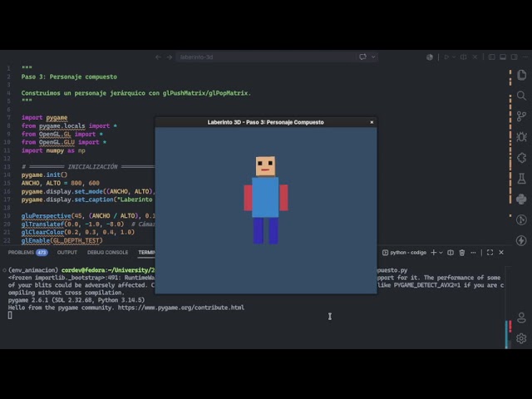The width and height of the screenshot is (532, 399).
Task: Open the Extensions view
Action: point(521,158)
